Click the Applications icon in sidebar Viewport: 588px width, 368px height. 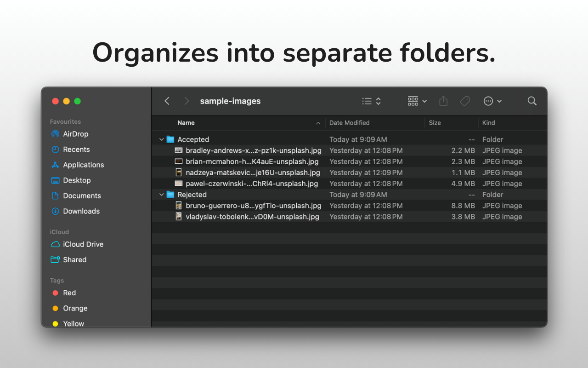point(55,165)
